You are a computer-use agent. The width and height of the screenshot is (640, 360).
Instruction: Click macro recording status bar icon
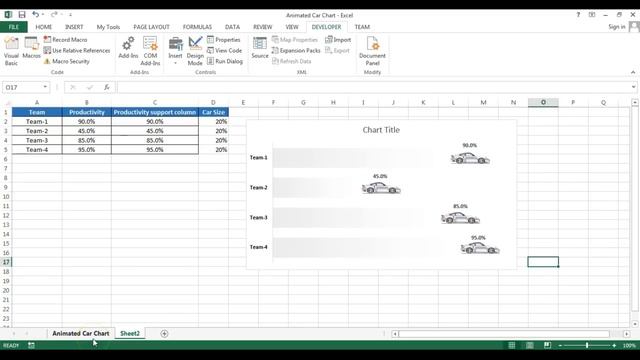[x=31, y=346]
